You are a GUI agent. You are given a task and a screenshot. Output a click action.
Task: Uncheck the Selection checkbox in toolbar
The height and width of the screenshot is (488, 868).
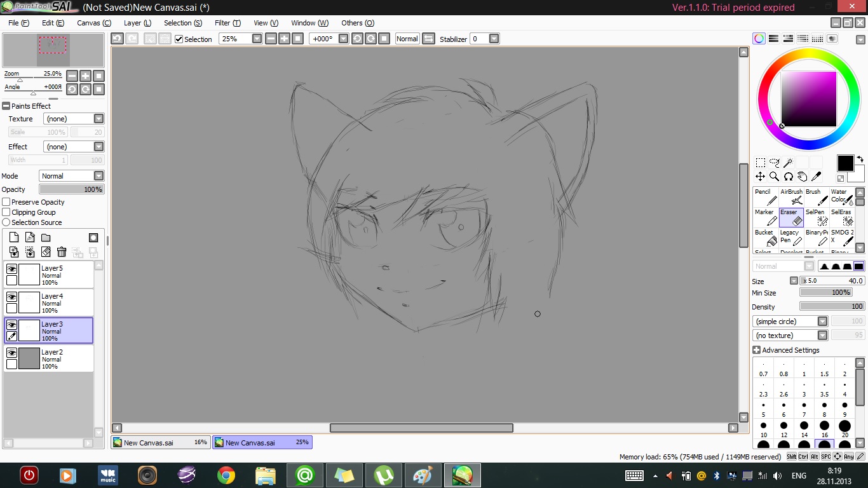(179, 39)
